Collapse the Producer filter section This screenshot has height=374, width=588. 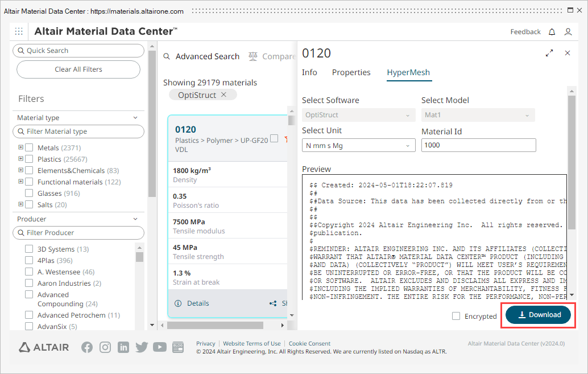coord(135,219)
